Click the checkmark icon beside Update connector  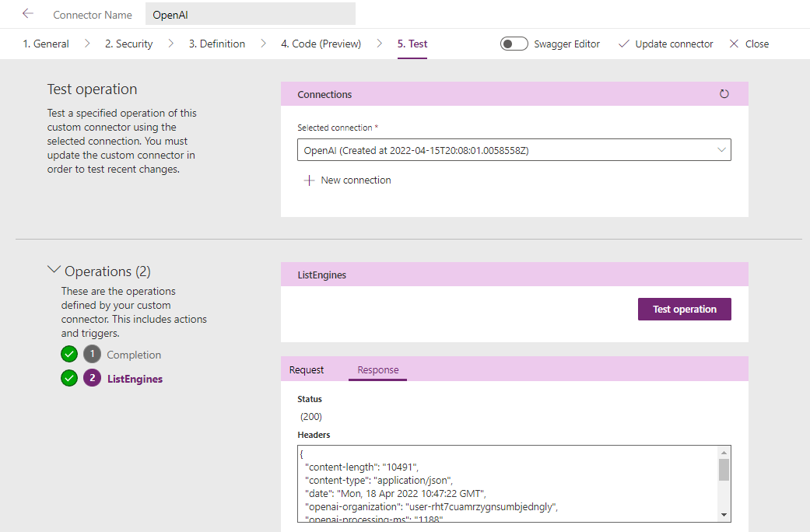(623, 44)
